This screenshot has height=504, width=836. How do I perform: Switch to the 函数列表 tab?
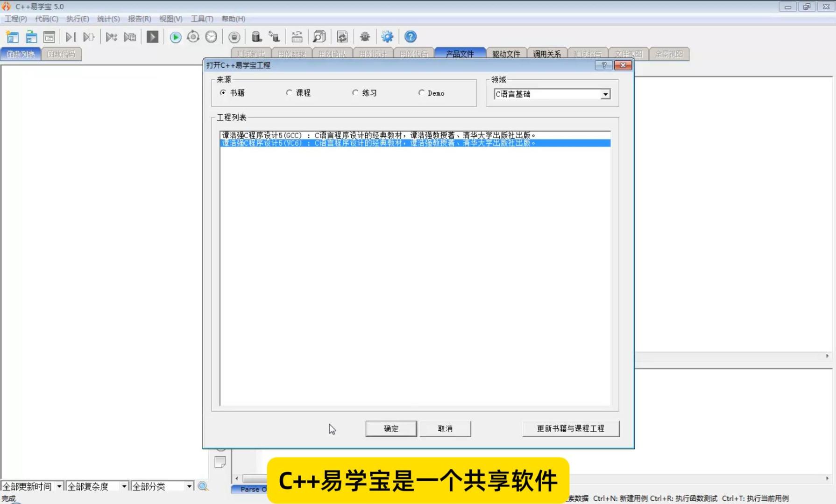[21, 54]
